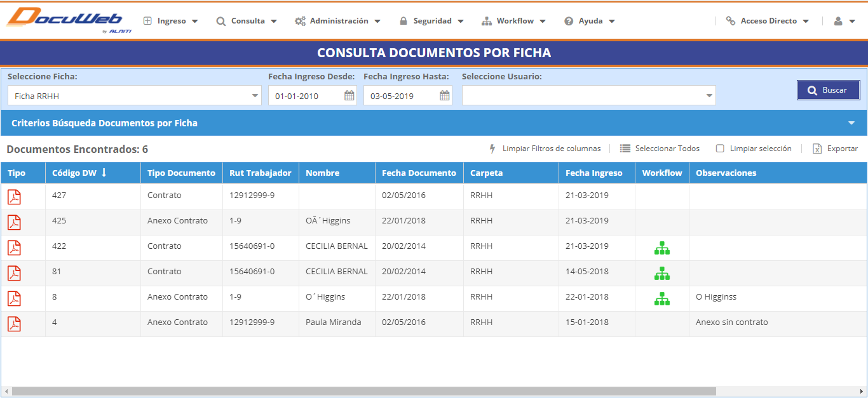Viewport: 868px width, 398px height.
Task: Open PDF icon for document 427
Action: click(x=14, y=197)
